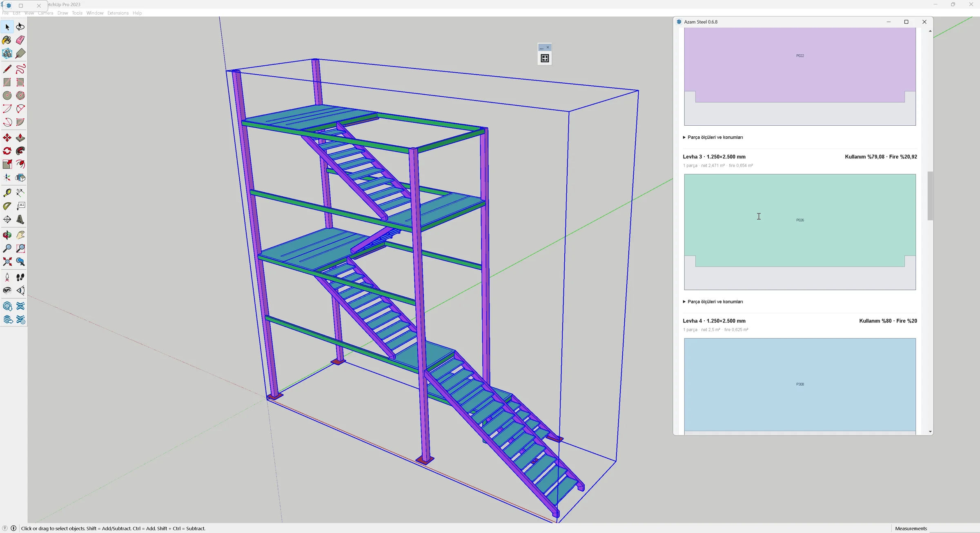Image resolution: width=980 pixels, height=533 pixels.
Task: Click the Levha 4 sheet preview P308
Action: pyautogui.click(x=800, y=386)
